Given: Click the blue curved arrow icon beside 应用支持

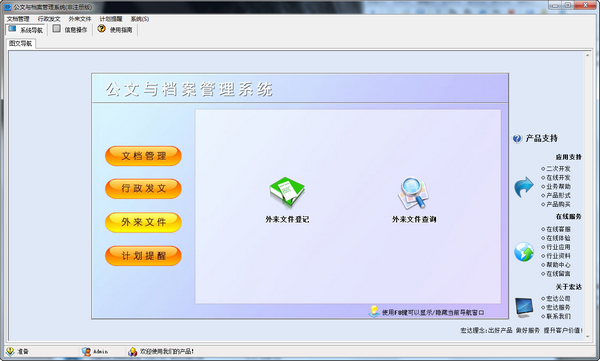Looking at the screenshot, I should [523, 187].
